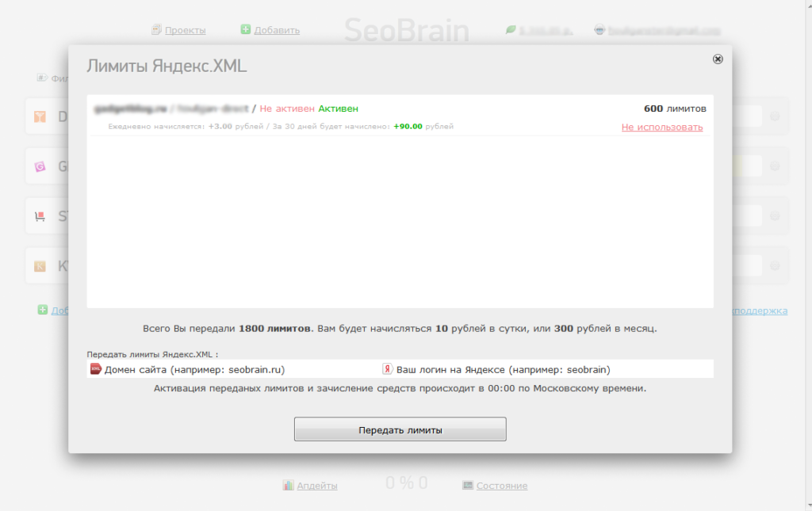812x511 pixels.
Task: Click the "600 лимитов" value
Action: 675,109
